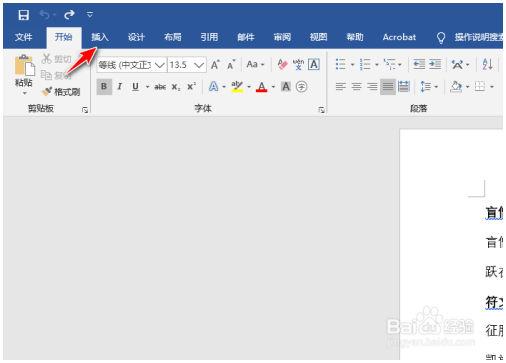Toggle Superscript formatting
The width and height of the screenshot is (506, 363).
(191, 87)
